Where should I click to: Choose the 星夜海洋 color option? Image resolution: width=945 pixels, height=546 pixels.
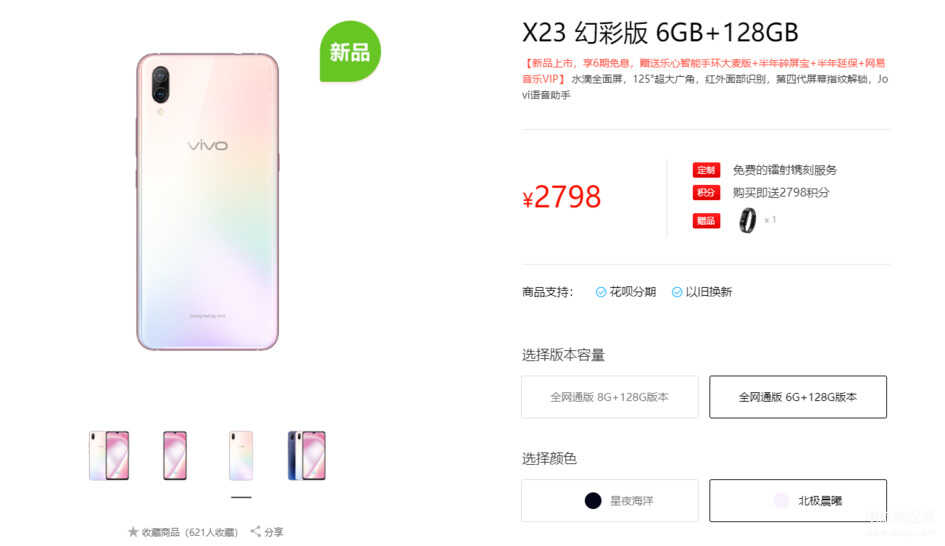pos(609,501)
